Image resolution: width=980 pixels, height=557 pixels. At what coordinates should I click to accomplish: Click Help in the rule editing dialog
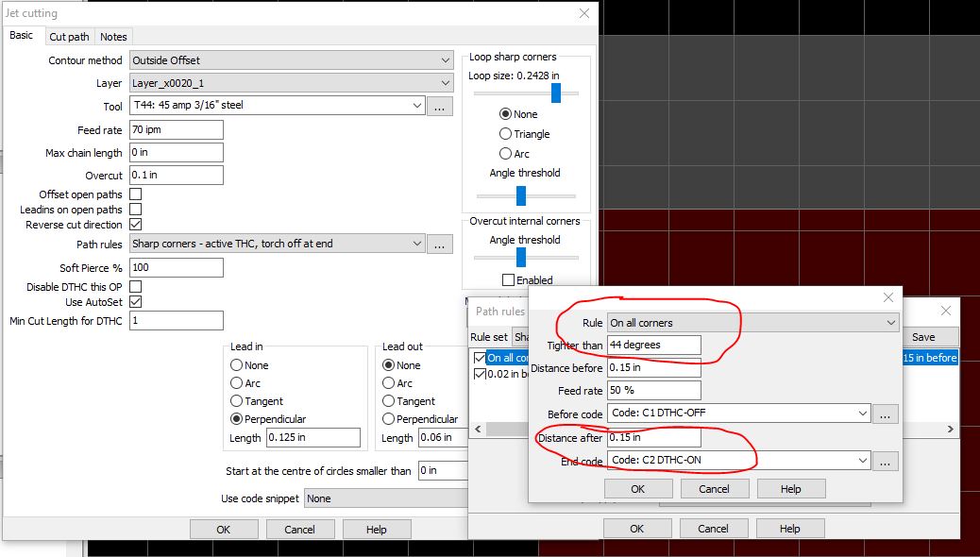click(791, 488)
